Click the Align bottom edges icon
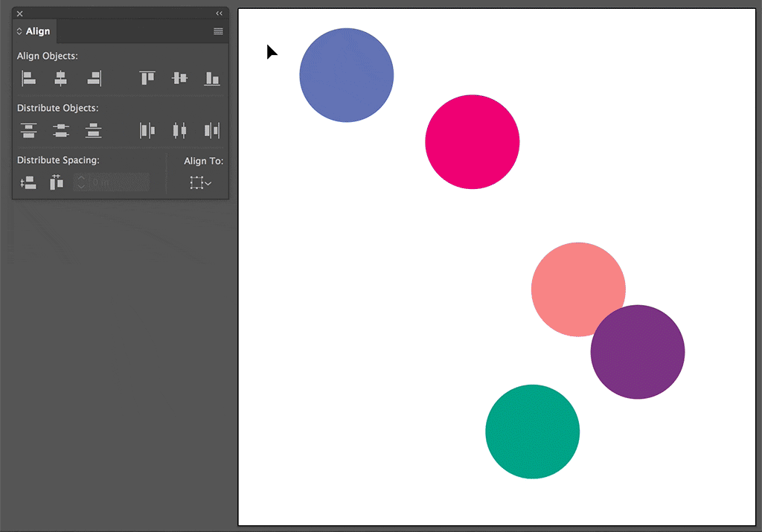Screen dimensions: 762x532 pyautogui.click(x=212, y=78)
